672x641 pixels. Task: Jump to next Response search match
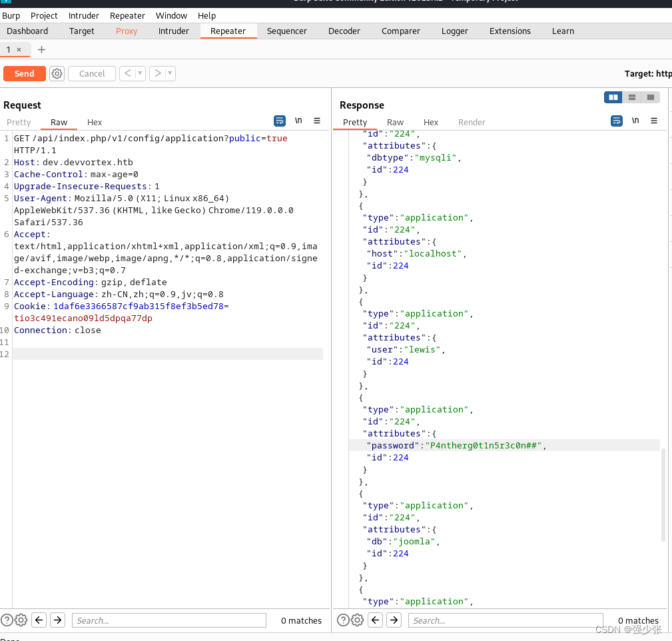(394, 620)
